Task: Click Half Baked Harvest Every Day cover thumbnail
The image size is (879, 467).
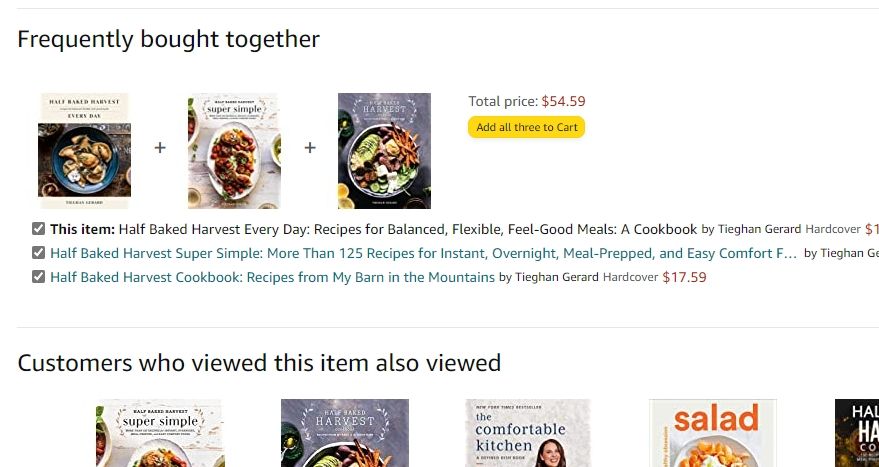Action: pos(85,150)
